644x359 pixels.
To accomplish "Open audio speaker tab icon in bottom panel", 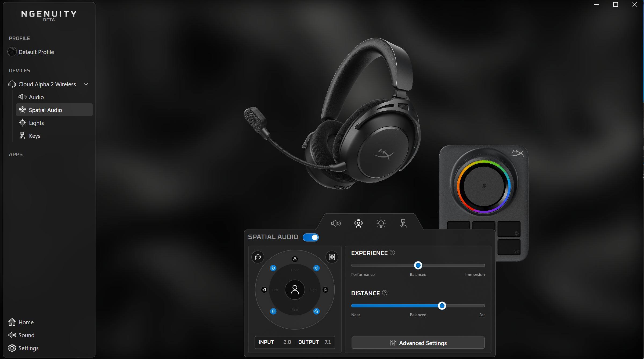I will point(336,223).
